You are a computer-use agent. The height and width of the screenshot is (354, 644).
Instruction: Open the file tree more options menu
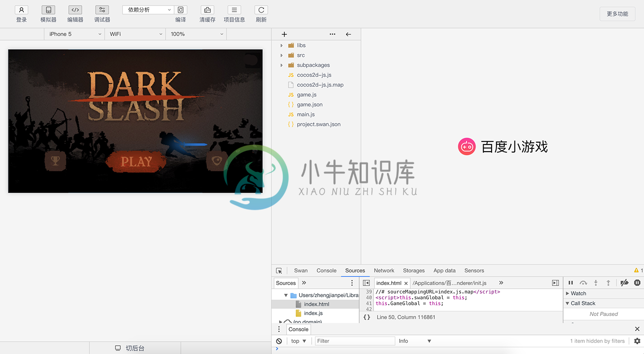[x=332, y=34]
